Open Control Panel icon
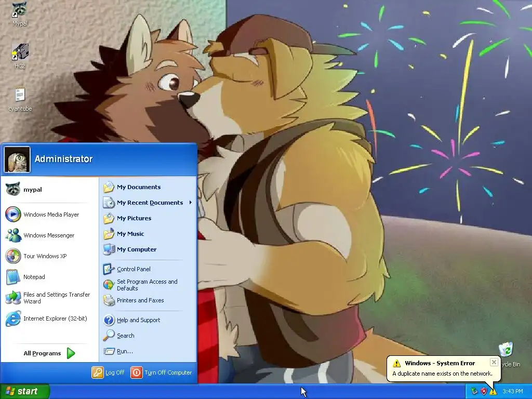 (109, 269)
